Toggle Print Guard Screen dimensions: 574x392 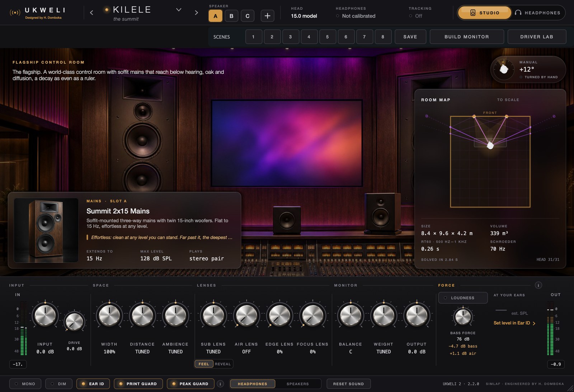[138, 384]
